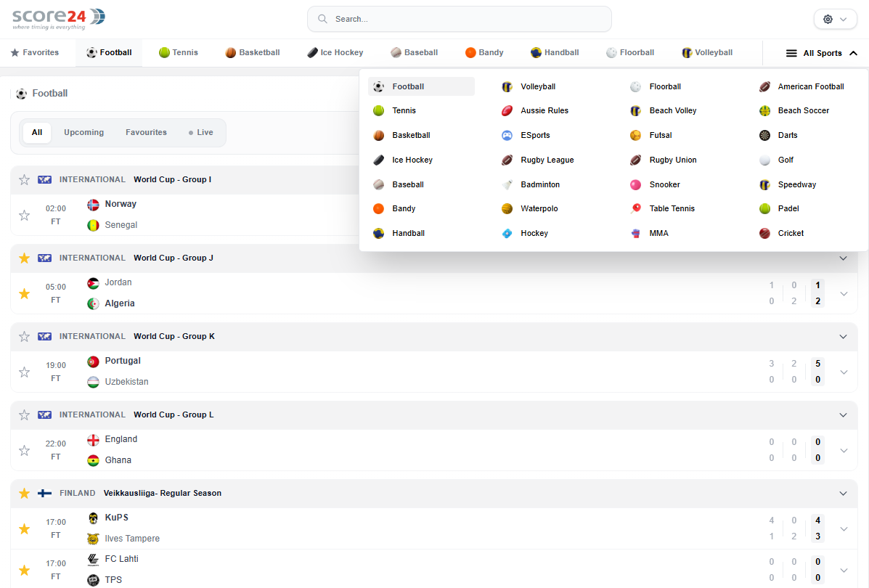Open the World Cup - Group I link

click(172, 179)
